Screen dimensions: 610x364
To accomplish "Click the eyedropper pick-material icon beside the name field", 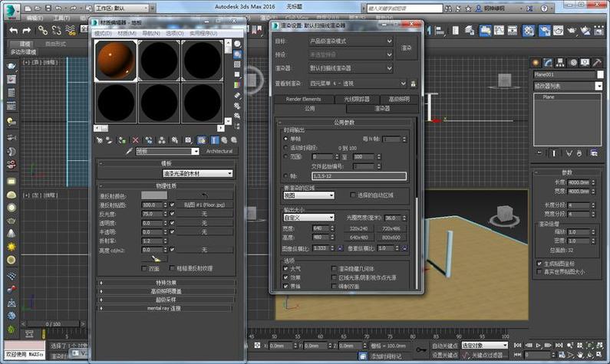I will (x=129, y=151).
